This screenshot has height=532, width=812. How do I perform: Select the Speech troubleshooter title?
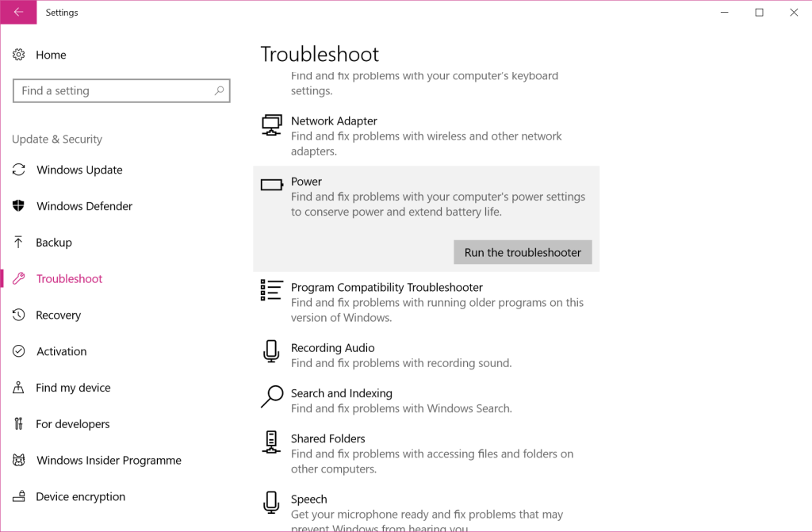[x=308, y=499]
